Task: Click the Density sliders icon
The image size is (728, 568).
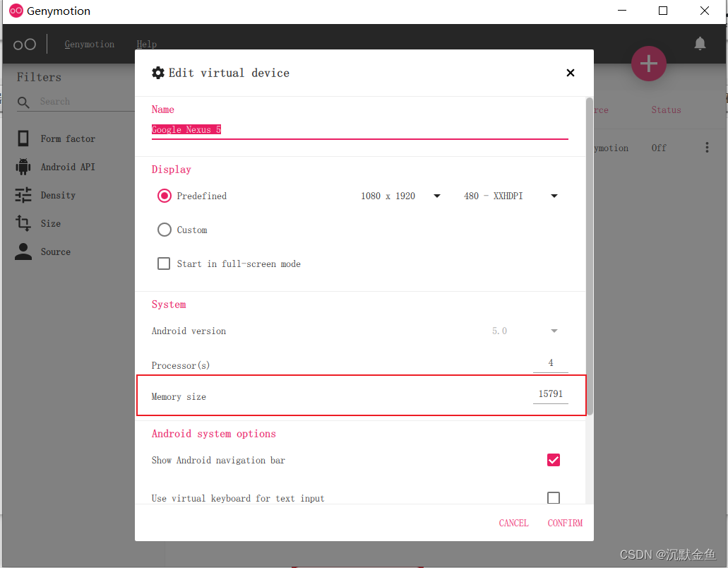Action: coord(23,195)
